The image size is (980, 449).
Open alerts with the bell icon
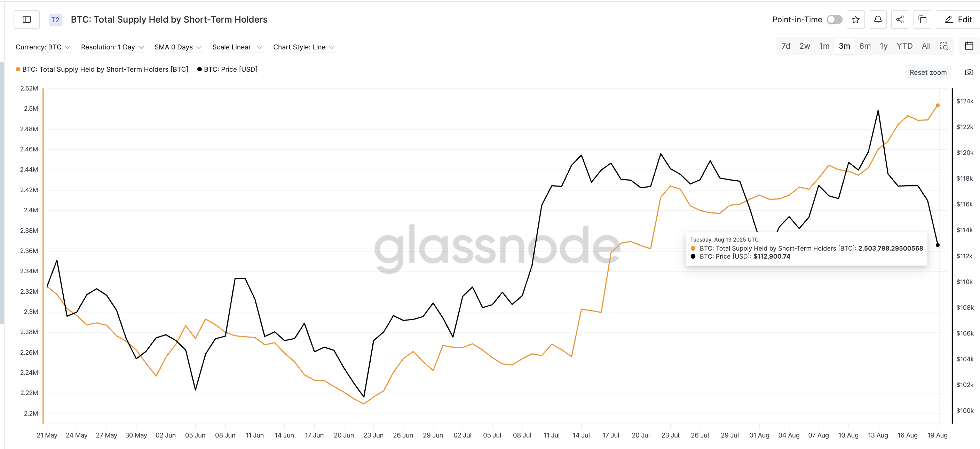[x=878, y=19]
